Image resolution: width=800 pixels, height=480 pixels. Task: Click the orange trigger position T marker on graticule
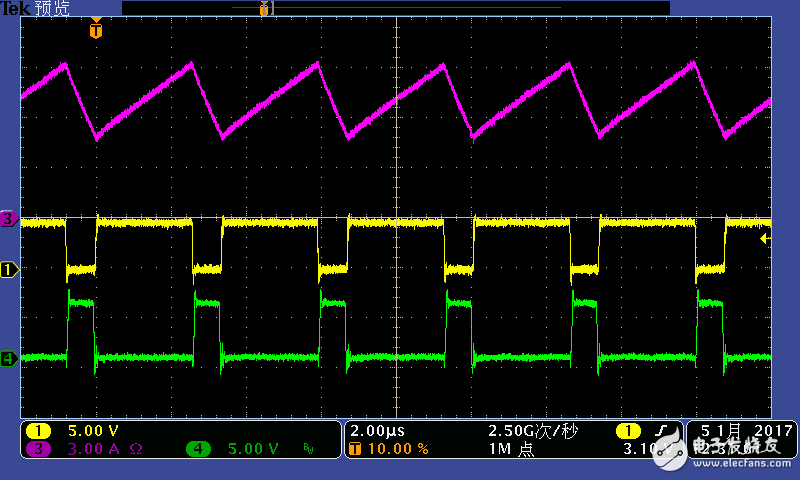click(x=95, y=31)
